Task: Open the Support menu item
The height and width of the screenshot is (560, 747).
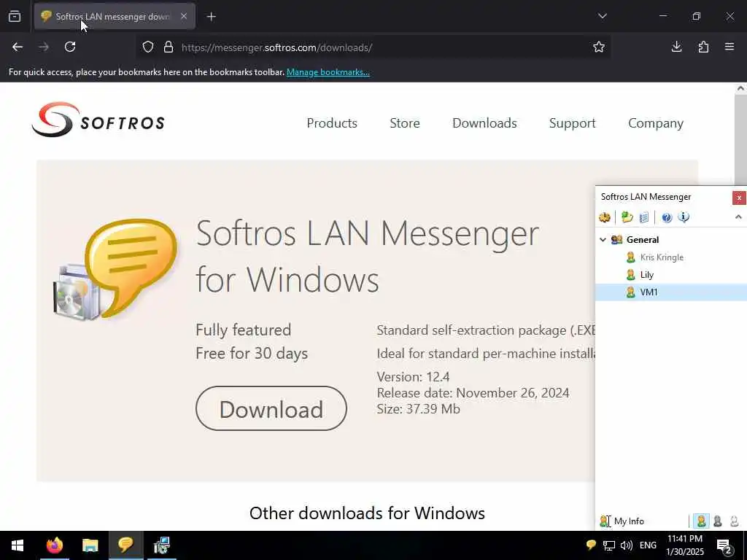Action: tap(572, 122)
